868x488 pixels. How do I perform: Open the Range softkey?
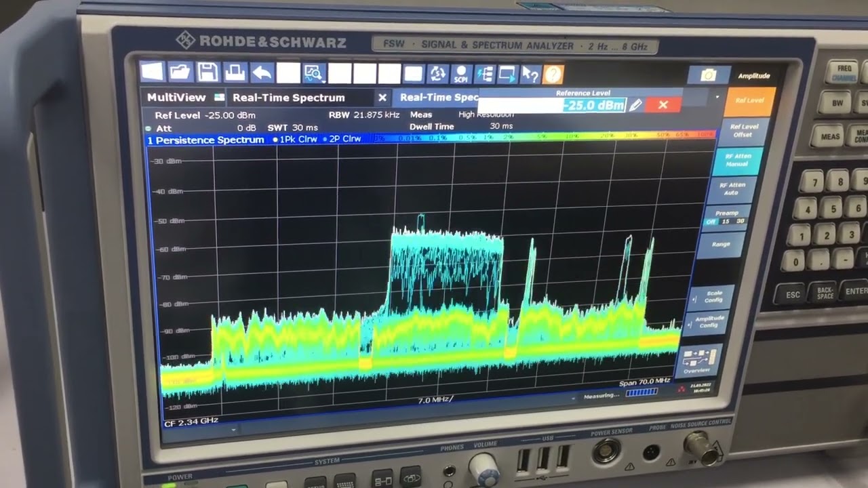(721, 244)
